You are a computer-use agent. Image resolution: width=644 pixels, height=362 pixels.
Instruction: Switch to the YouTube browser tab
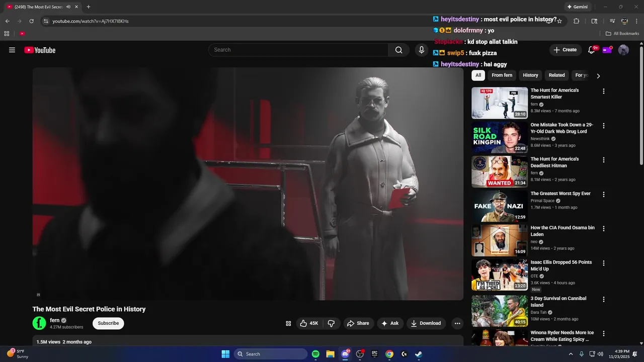38,7
